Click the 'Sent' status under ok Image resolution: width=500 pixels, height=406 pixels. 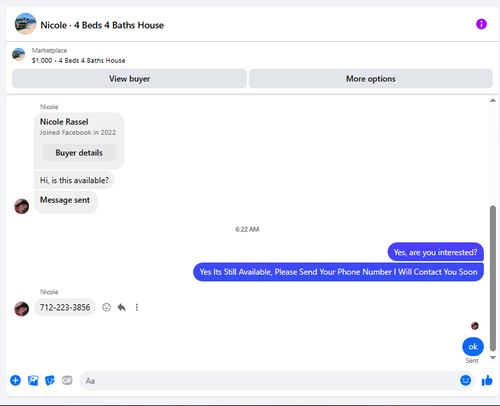pyautogui.click(x=472, y=361)
